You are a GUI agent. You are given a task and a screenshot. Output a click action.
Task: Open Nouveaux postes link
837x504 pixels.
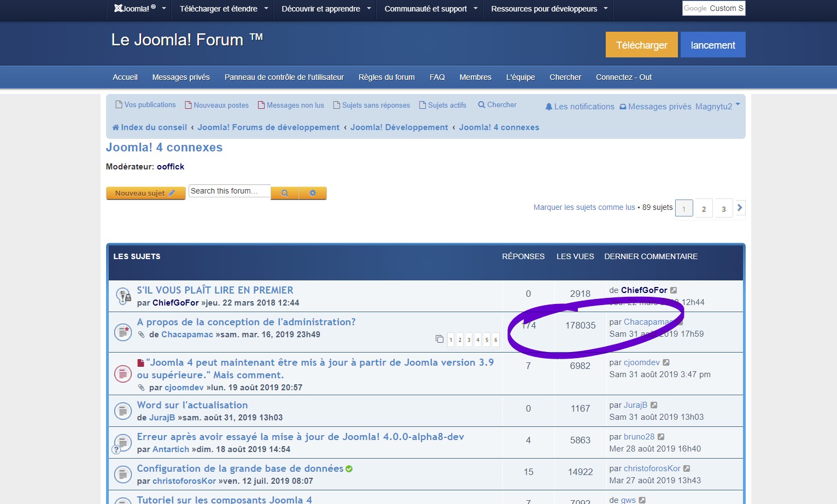(216, 105)
